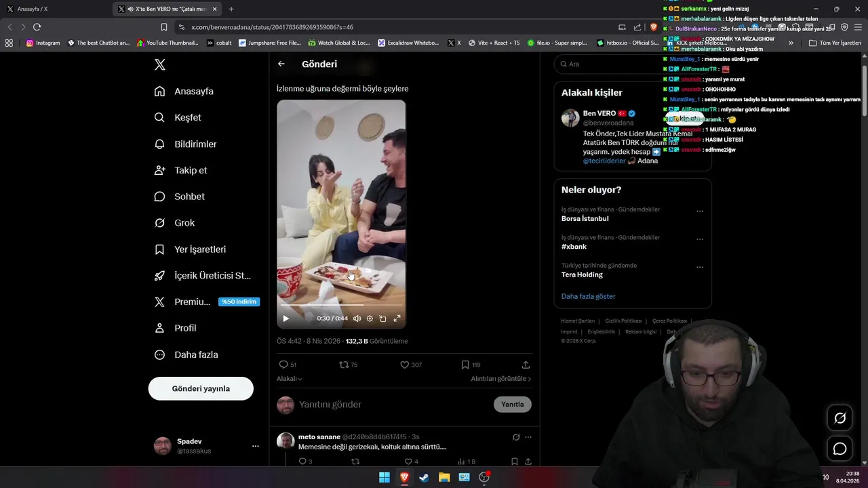Open a new browser tab
Viewport: 868px width, 488px height.
point(231,9)
